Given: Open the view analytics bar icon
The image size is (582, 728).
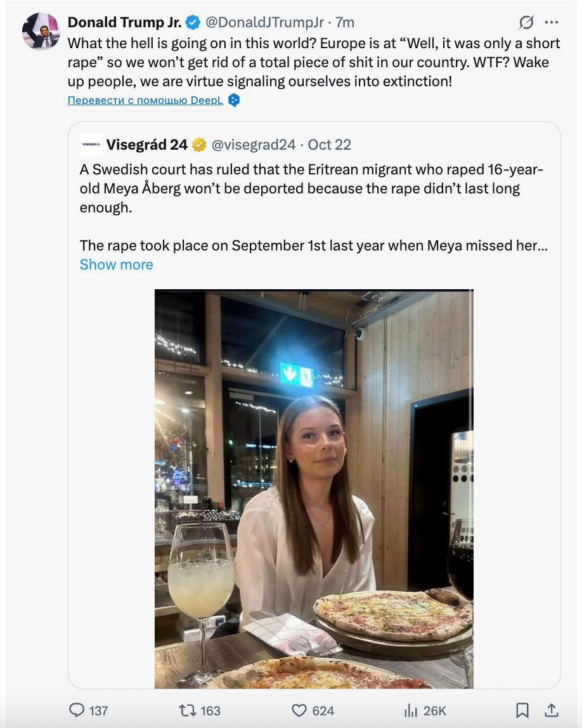Looking at the screenshot, I should 411,710.
